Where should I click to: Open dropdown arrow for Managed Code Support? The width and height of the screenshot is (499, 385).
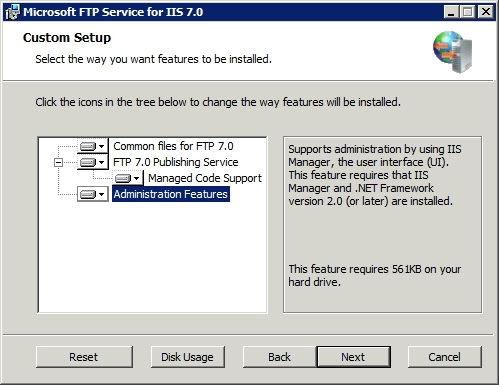tap(136, 178)
